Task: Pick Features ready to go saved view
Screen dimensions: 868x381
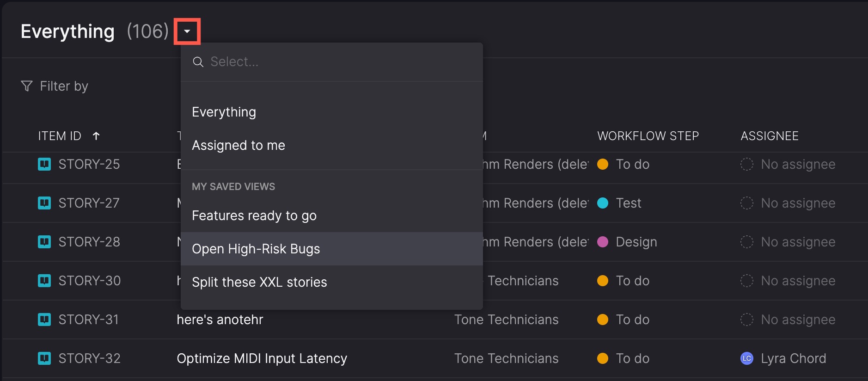Action: (x=254, y=215)
